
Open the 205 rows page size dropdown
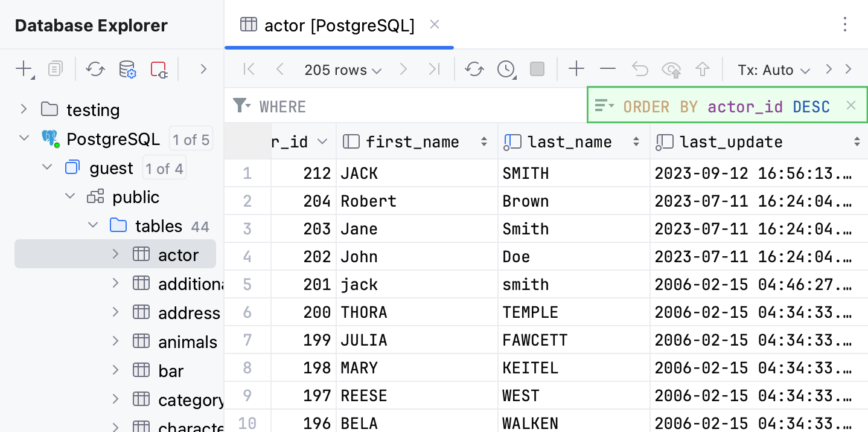(x=342, y=69)
